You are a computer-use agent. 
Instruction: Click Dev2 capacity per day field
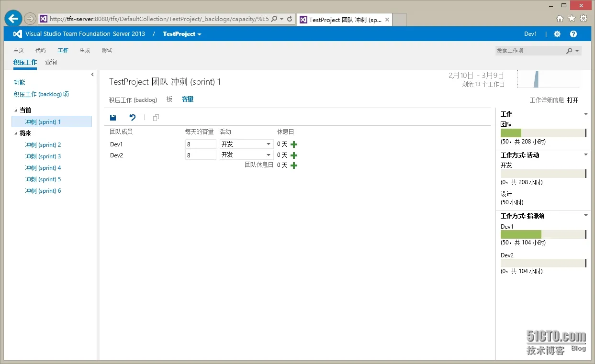tap(201, 155)
